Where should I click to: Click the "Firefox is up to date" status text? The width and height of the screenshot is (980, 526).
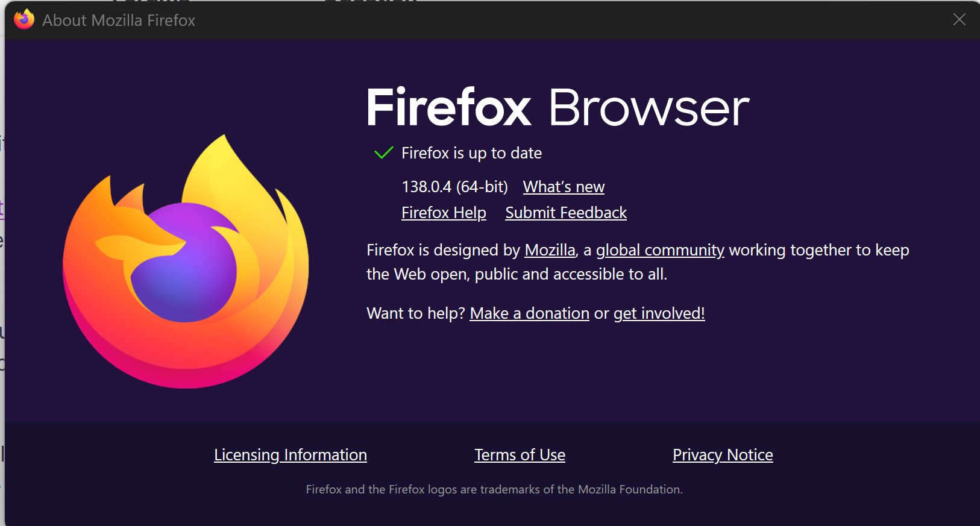471,153
